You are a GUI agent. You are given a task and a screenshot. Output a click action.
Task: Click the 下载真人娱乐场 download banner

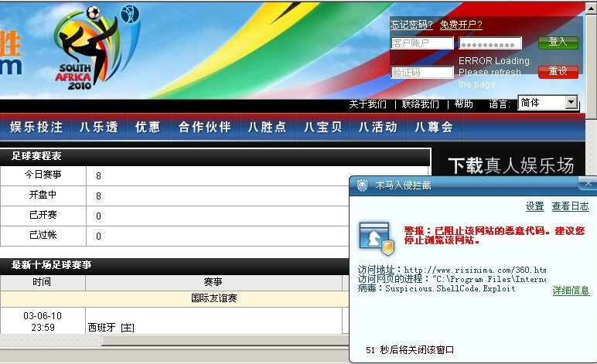[512, 165]
